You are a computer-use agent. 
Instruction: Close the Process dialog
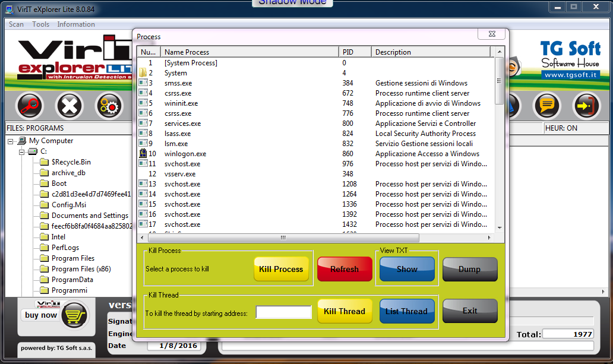[x=492, y=34]
